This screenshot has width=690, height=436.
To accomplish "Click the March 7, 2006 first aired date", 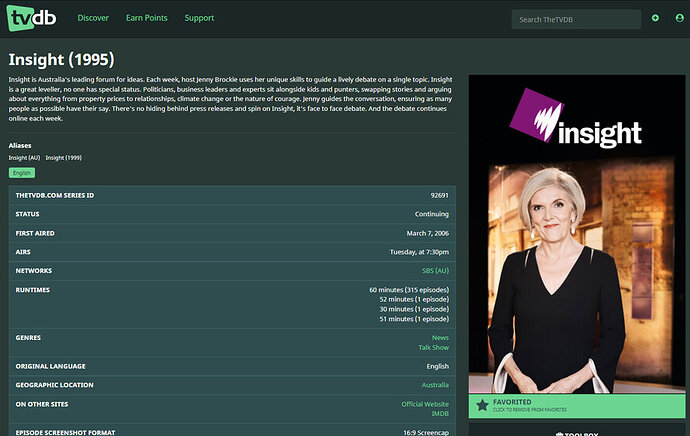I will 428,233.
